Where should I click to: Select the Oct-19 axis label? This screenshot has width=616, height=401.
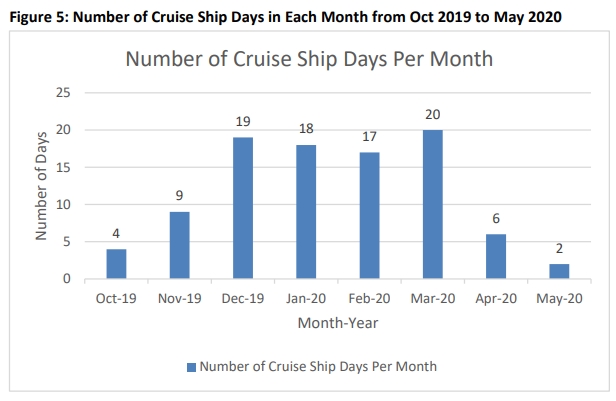(x=116, y=298)
